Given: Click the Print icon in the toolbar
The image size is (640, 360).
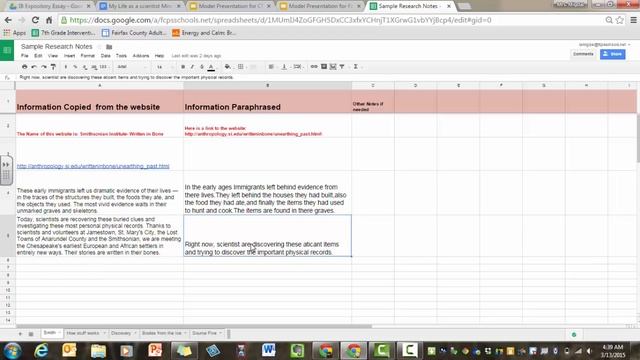Looking at the screenshot, I should pyautogui.click(x=24, y=67).
